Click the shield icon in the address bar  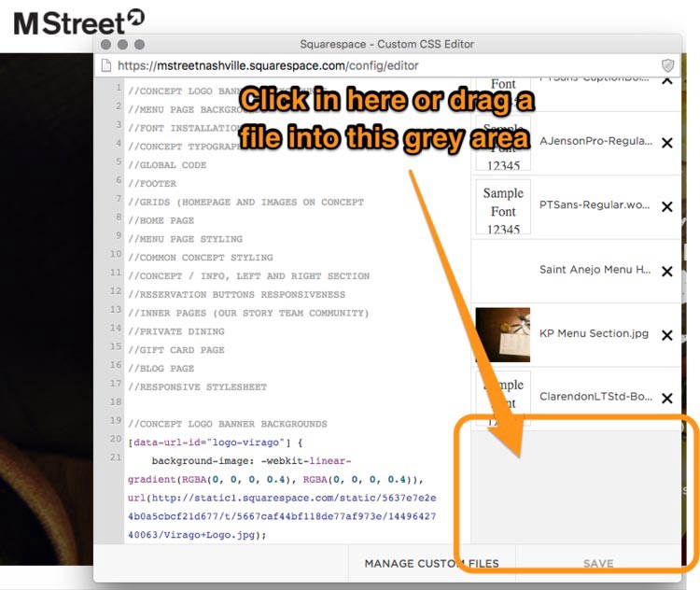coord(667,65)
